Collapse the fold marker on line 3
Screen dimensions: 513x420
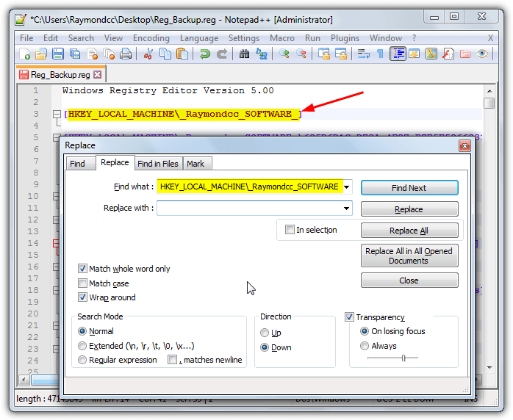point(57,114)
